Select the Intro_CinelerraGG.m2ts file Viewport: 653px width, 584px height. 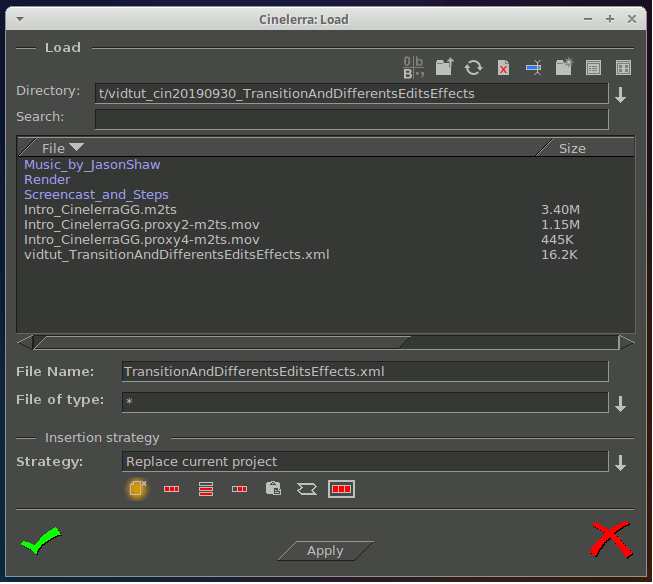pos(85,210)
